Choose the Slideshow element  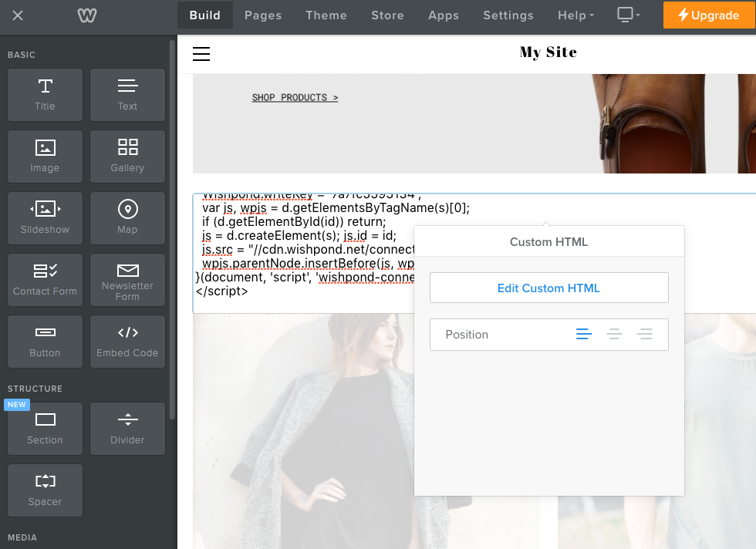click(45, 218)
